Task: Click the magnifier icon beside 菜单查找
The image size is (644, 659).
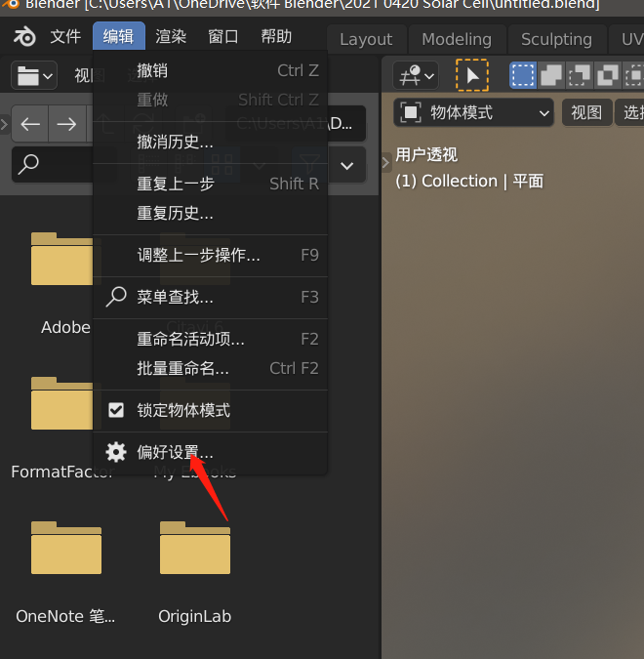Action: click(x=116, y=297)
